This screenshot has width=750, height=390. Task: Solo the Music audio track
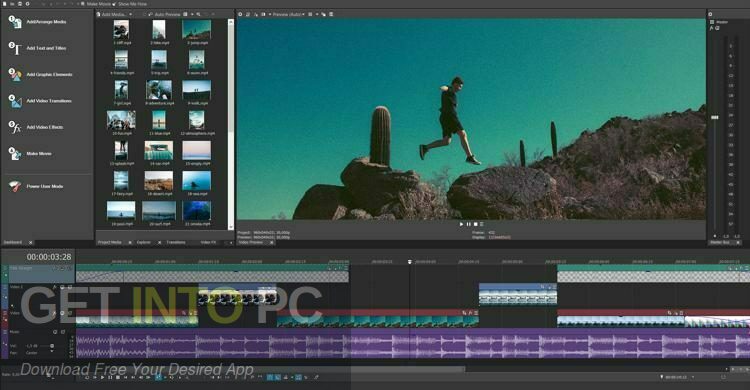point(63,332)
